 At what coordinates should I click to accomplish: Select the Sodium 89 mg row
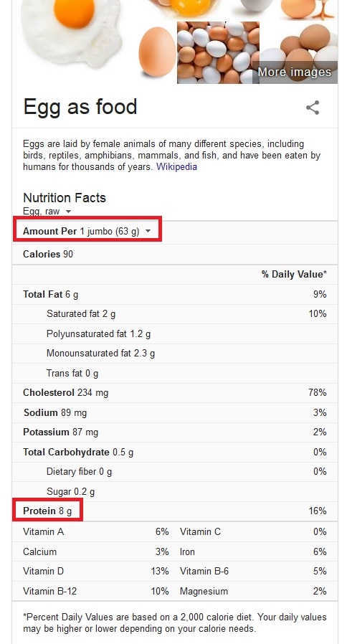175,412
